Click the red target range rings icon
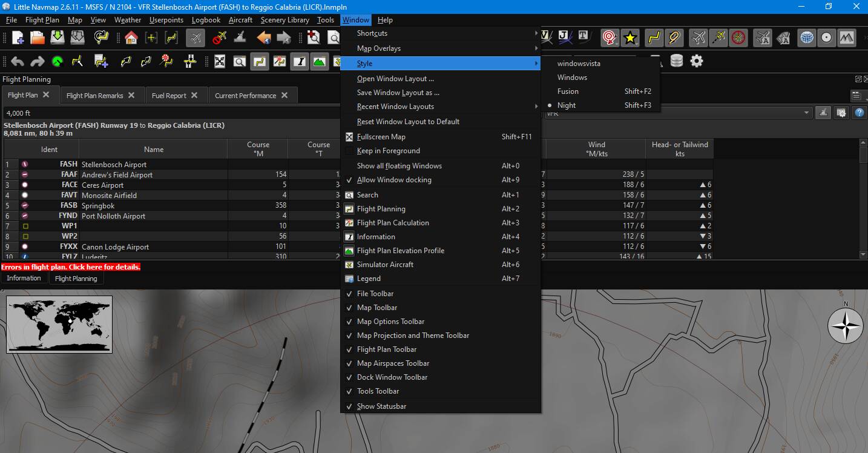868x453 pixels. [x=610, y=38]
